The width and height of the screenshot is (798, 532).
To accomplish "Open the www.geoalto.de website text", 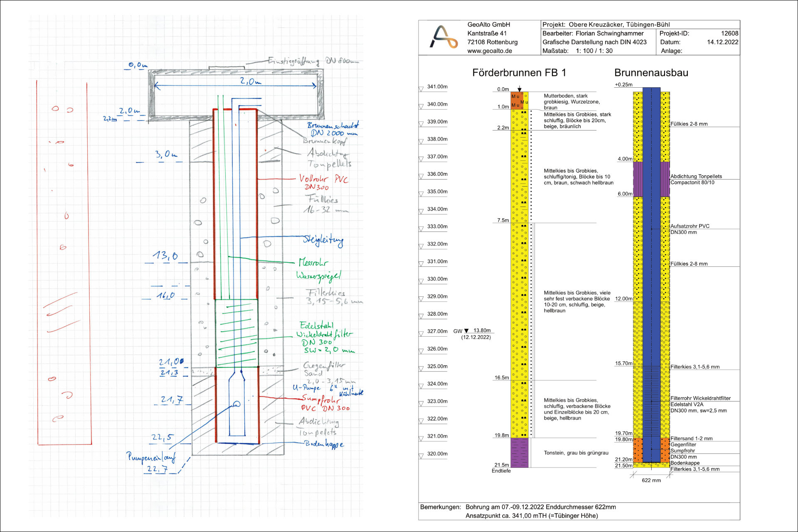I will (x=489, y=51).
